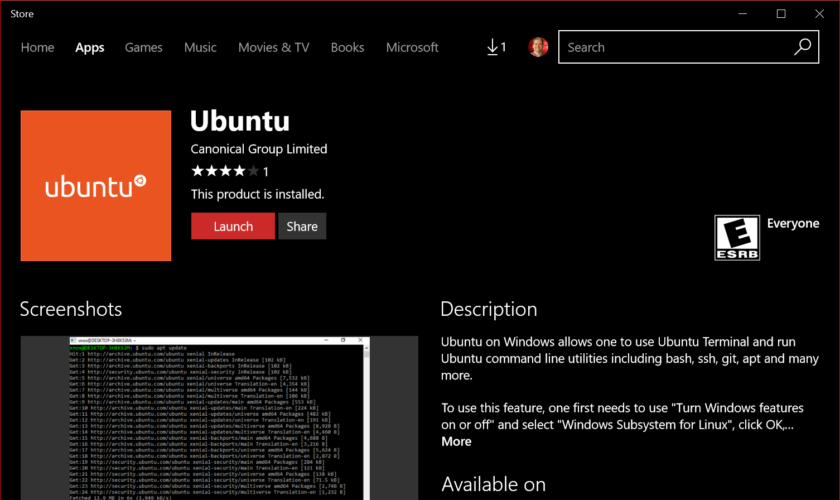This screenshot has width=840, height=500.
Task: Open the Movies & TV tab
Action: [273, 47]
